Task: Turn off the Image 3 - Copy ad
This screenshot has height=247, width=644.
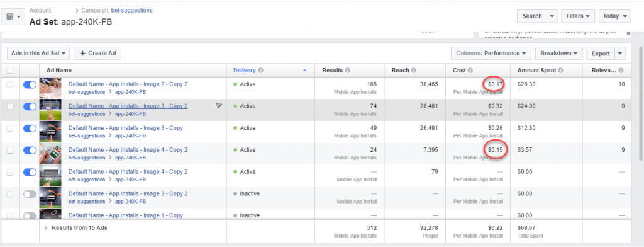Action: click(30, 129)
